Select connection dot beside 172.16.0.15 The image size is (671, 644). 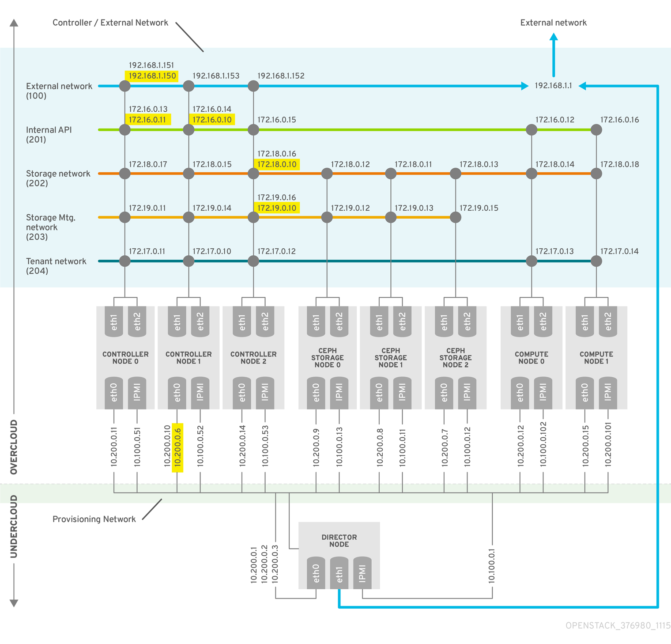point(253,129)
